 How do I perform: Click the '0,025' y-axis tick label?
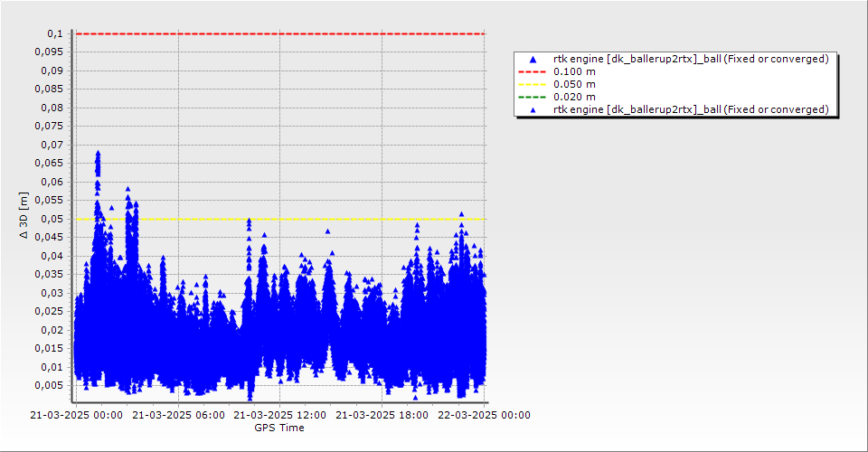49,312
